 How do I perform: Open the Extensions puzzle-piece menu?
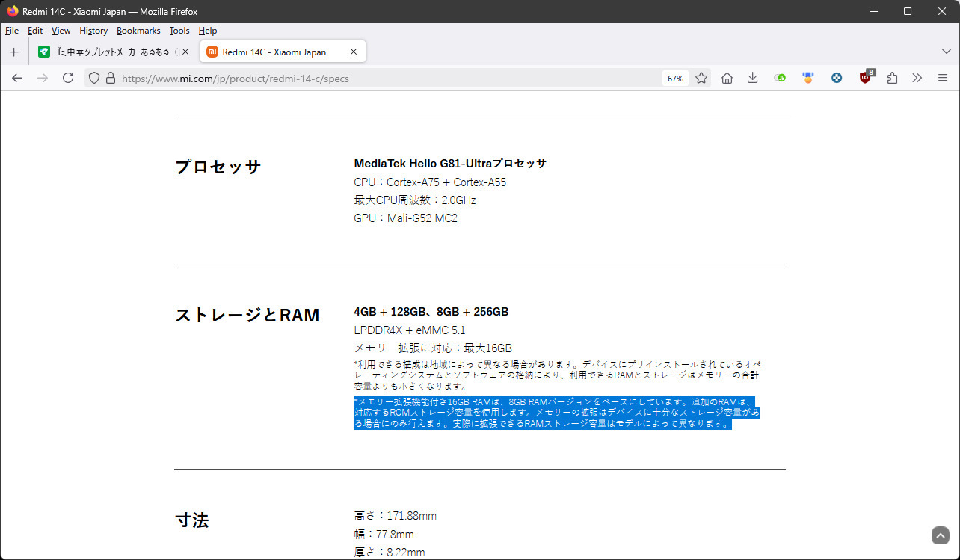892,78
